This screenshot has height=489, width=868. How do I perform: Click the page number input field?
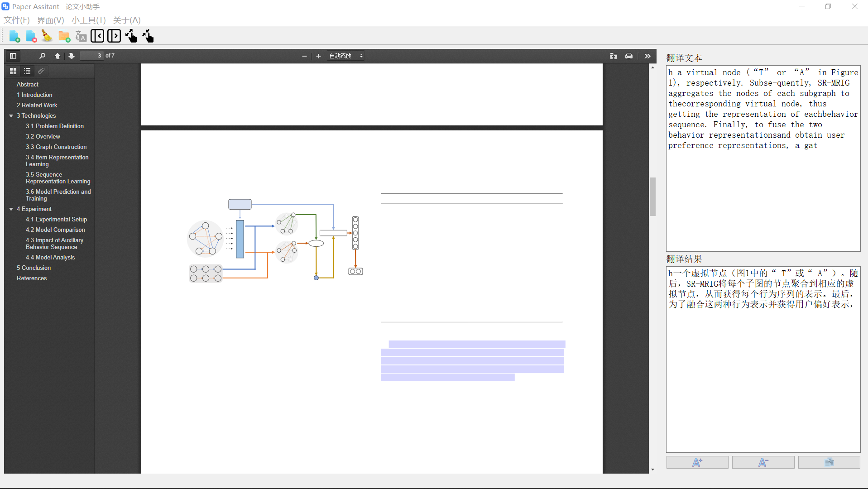pos(92,56)
